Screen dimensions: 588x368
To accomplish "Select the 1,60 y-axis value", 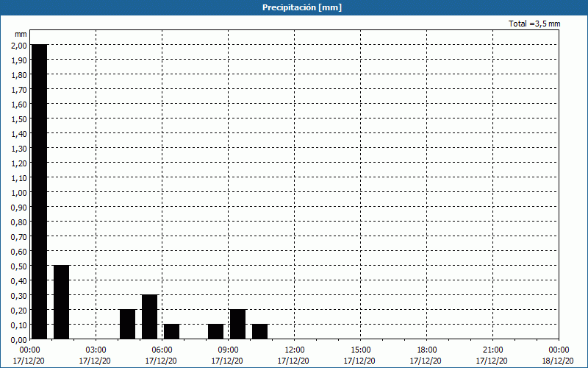I will point(19,105).
